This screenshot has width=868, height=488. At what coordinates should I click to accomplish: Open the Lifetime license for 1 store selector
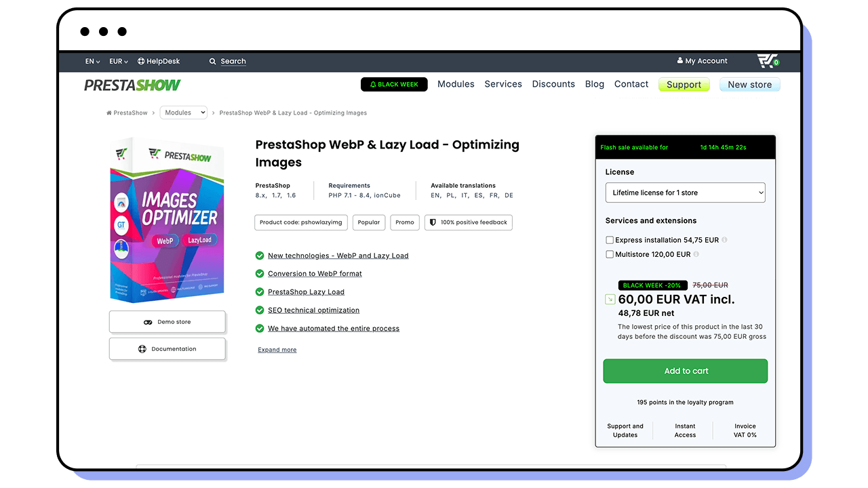685,192
